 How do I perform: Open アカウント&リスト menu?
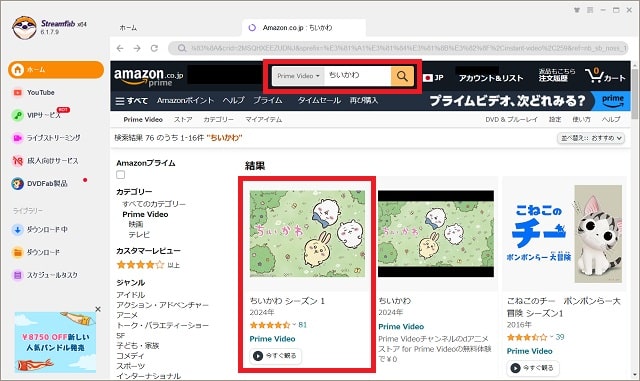(x=491, y=78)
